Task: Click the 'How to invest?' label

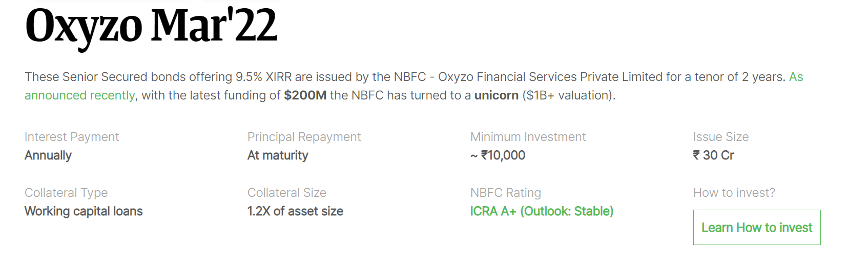Action: pyautogui.click(x=734, y=193)
